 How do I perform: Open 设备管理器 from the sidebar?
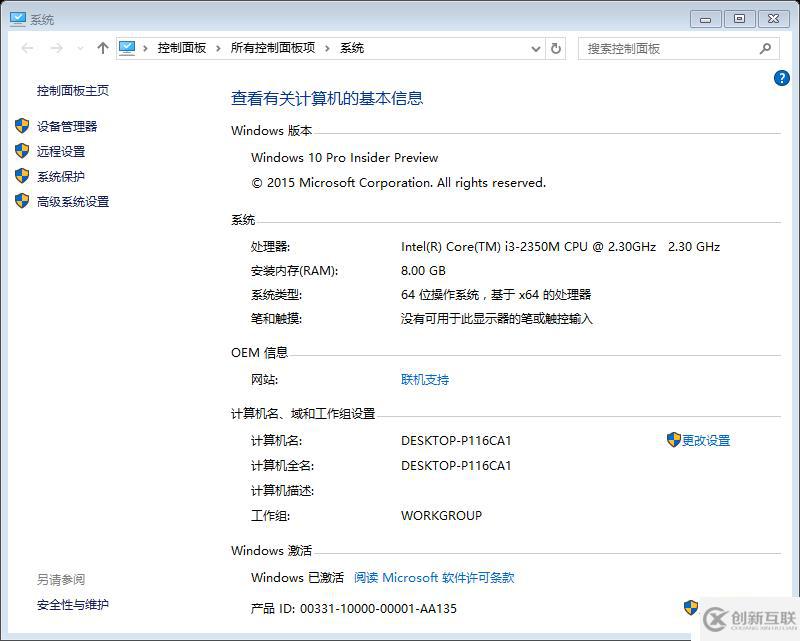67,127
